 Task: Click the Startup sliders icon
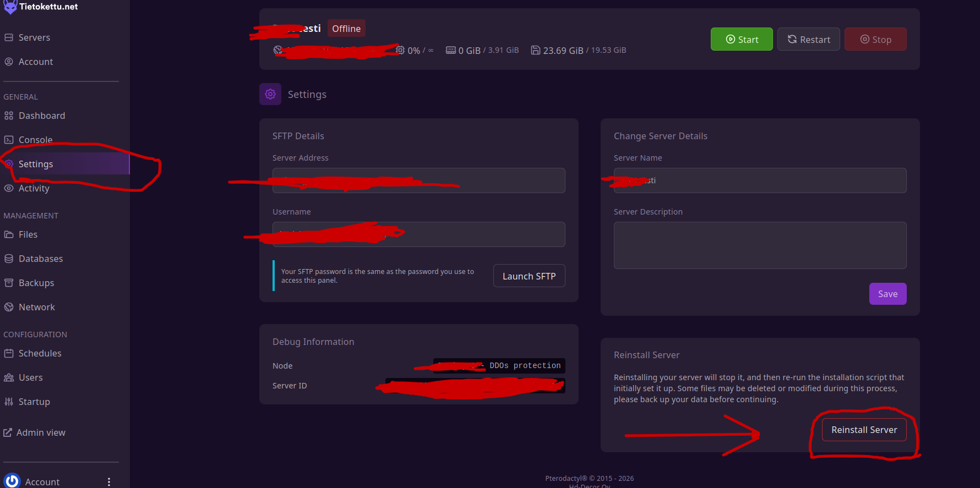click(x=9, y=402)
